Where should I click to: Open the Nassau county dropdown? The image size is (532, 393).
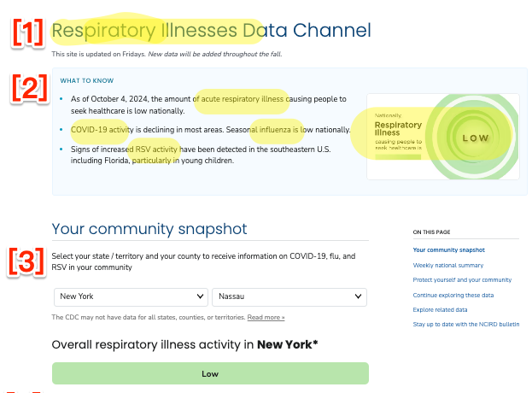289,297
